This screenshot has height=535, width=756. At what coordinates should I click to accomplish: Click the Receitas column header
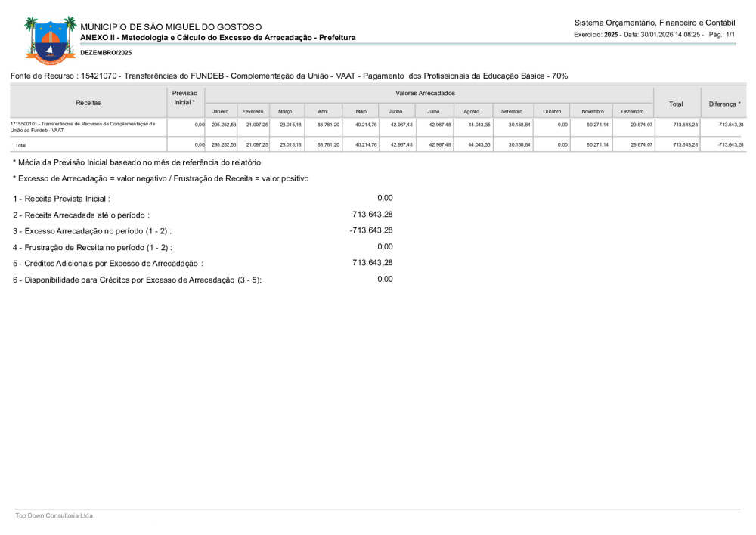[x=88, y=102]
